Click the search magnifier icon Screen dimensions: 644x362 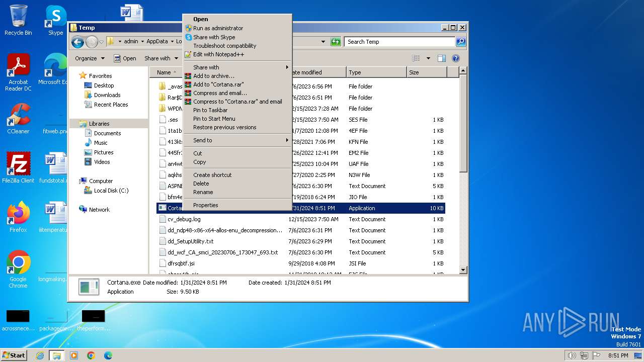coord(460,42)
